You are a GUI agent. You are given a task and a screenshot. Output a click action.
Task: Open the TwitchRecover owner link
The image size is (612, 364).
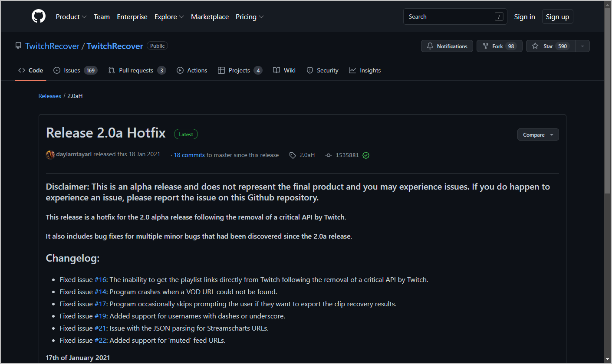click(53, 46)
